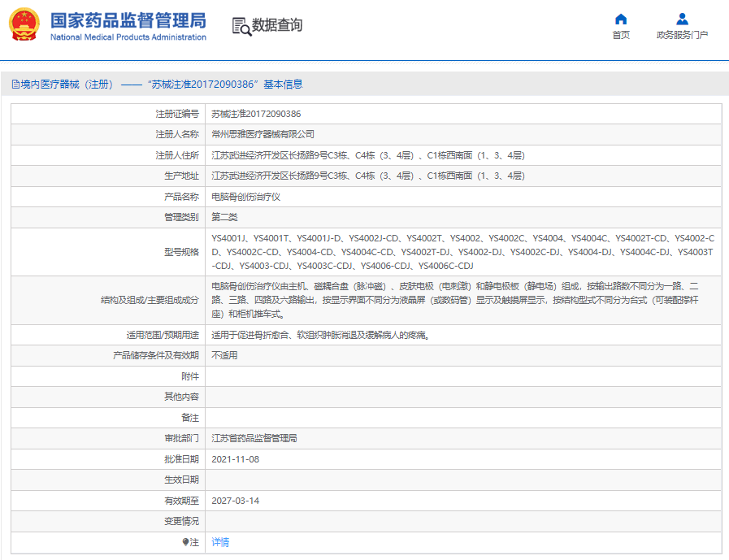The width and height of the screenshot is (729, 560).
Task: Click the 数据查询 magnifier document icon
Action: pos(241,26)
